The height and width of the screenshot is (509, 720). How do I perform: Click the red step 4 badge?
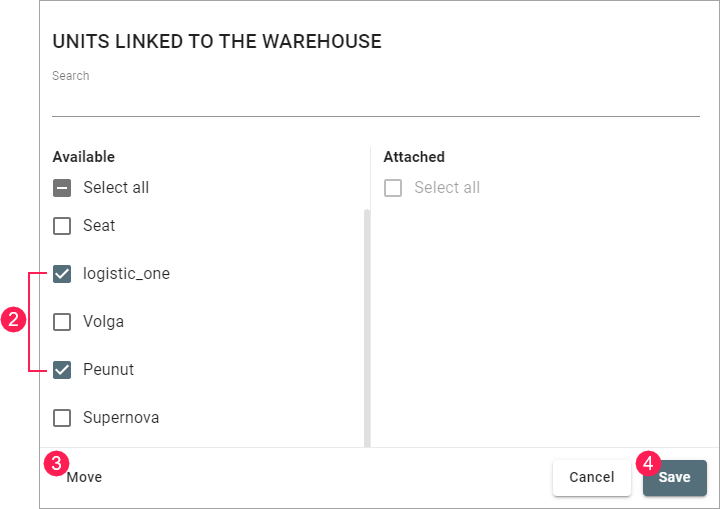648,463
